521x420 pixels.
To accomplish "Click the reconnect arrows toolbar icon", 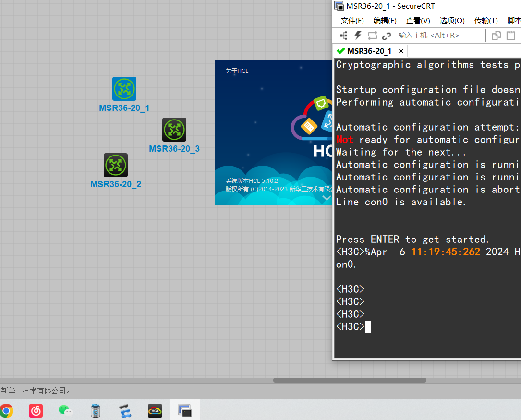I will tap(372, 36).
